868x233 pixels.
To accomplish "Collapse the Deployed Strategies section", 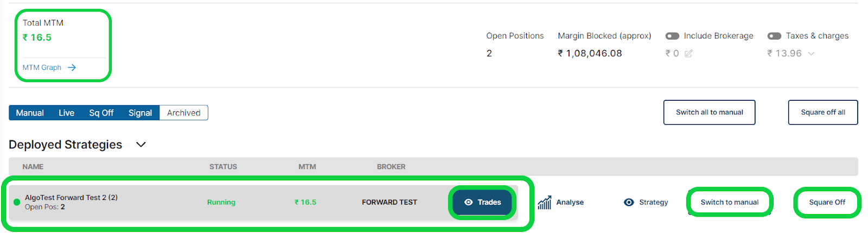I will 141,145.
